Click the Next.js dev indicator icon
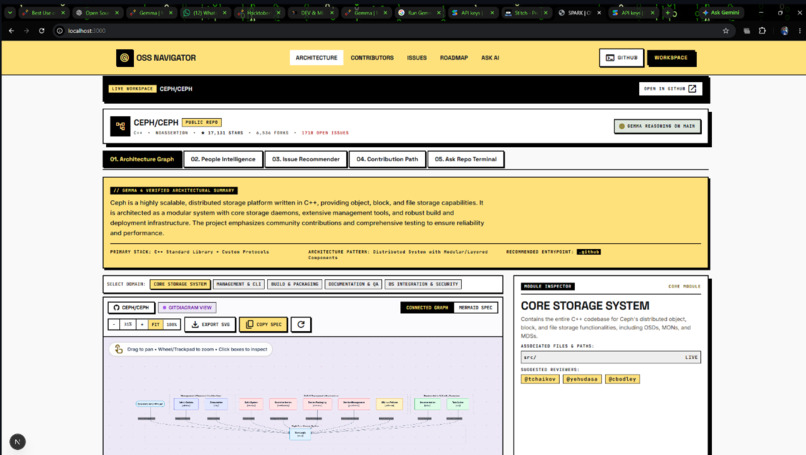This screenshot has height=455, width=806. [17, 442]
